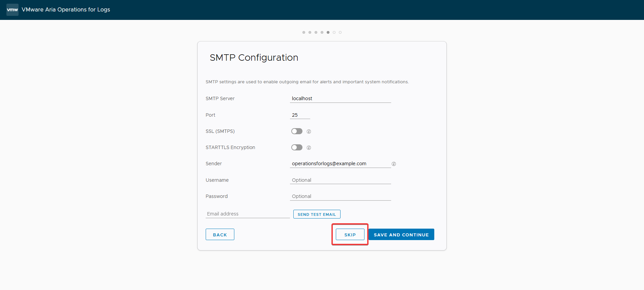Select the third wizard step dot
The width and height of the screenshot is (644, 290).
coord(316,32)
